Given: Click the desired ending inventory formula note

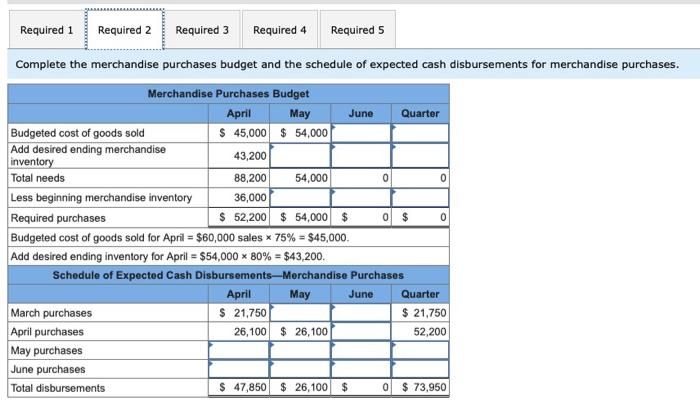Looking at the screenshot, I should (x=168, y=256).
